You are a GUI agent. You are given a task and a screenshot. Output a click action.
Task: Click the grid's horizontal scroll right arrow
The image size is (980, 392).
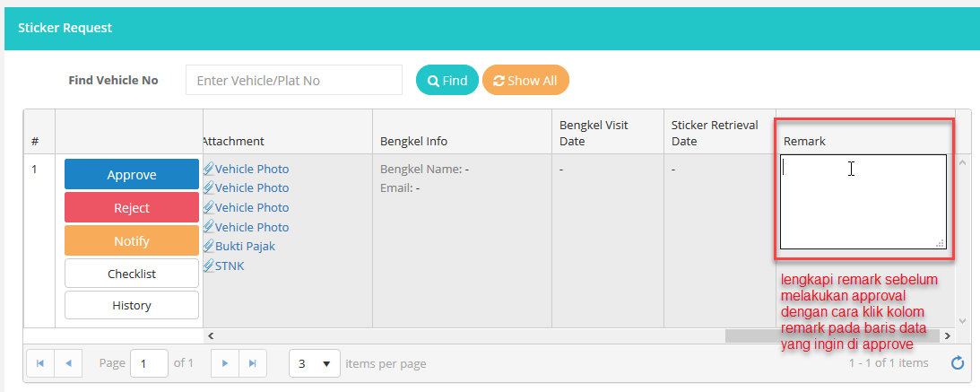point(948,335)
